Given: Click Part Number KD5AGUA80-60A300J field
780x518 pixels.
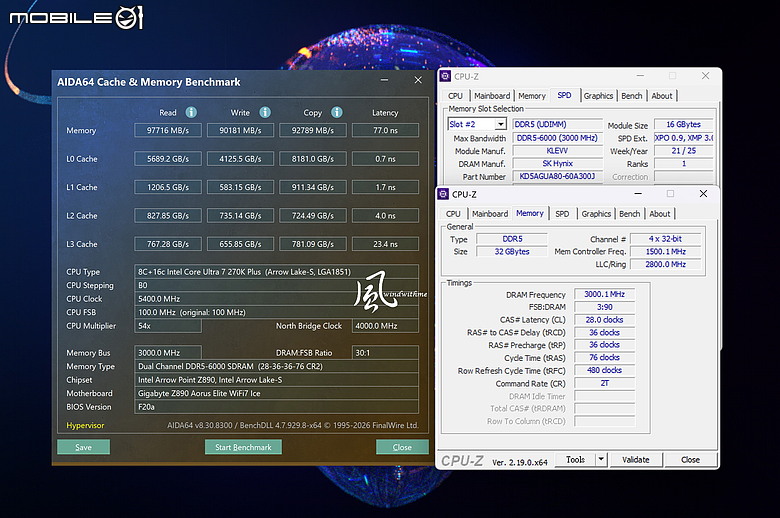Looking at the screenshot, I should 558,176.
